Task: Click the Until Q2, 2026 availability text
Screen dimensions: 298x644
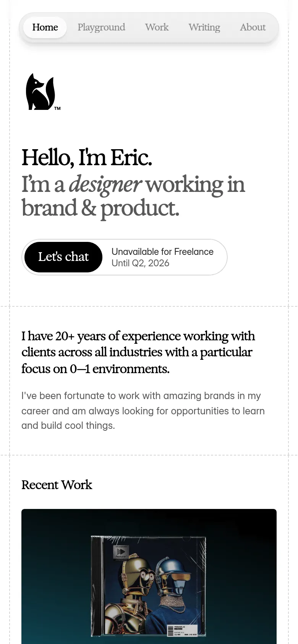Action: [140, 263]
